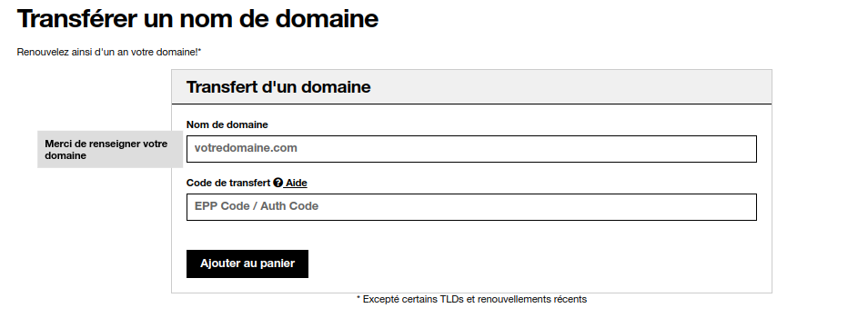Click the question mark help icon
Viewport: 868px width, 328px height.
(278, 183)
